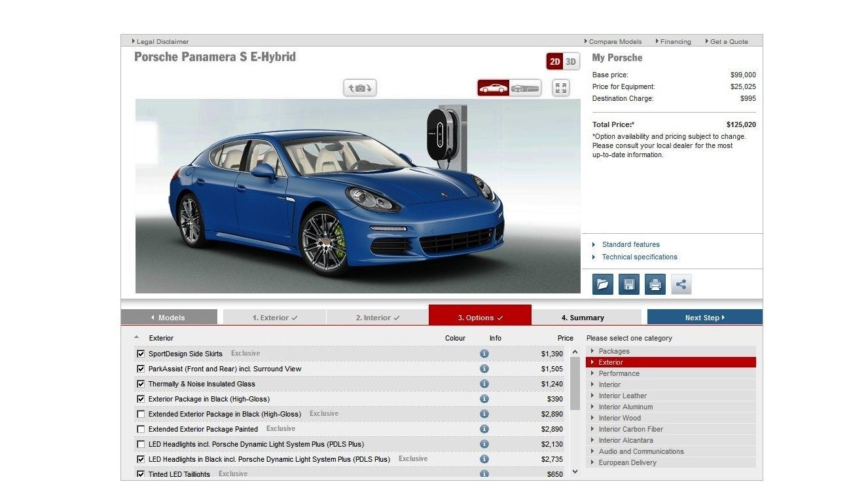The height and width of the screenshot is (486, 868).
Task: Open the Get a Quote link
Action: point(727,41)
